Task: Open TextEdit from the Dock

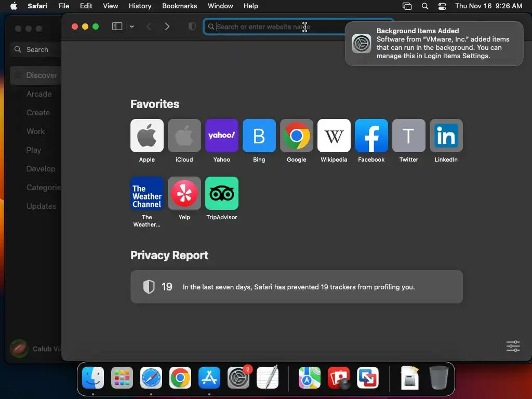Action: click(268, 378)
